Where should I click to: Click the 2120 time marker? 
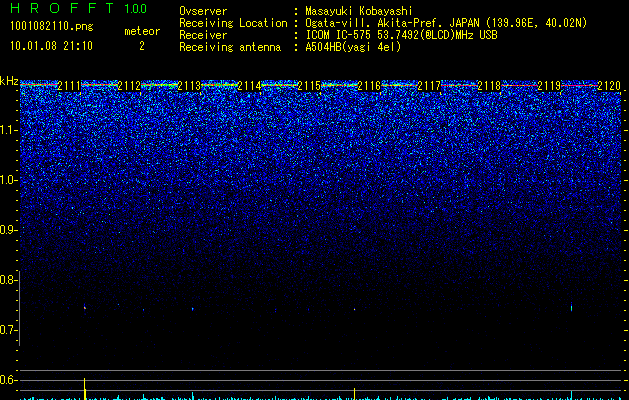[609, 86]
